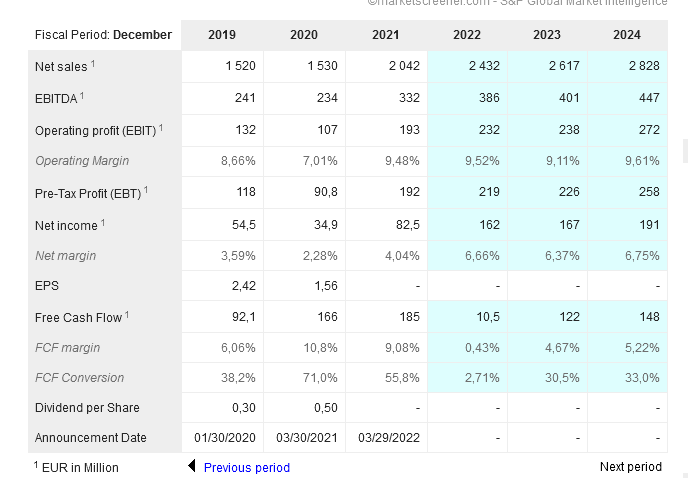
Task: Click the Net income value 82,5
Action: point(409,225)
